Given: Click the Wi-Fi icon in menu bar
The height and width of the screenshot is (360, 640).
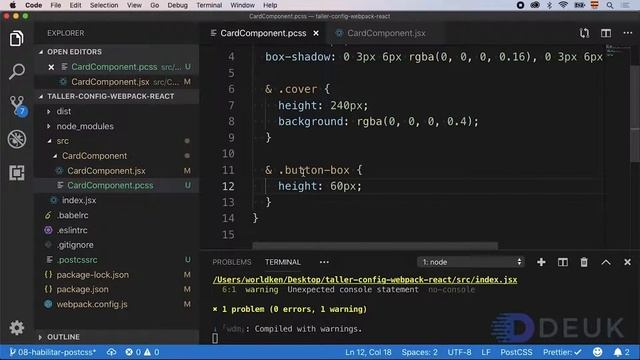Looking at the screenshot, I should pos(563,5).
